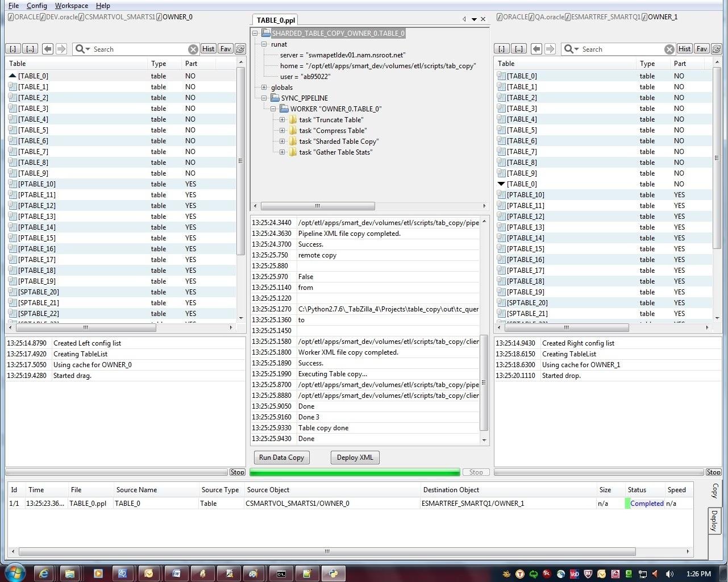
Task: Expand task "Compress Table"
Action: pyautogui.click(x=282, y=130)
